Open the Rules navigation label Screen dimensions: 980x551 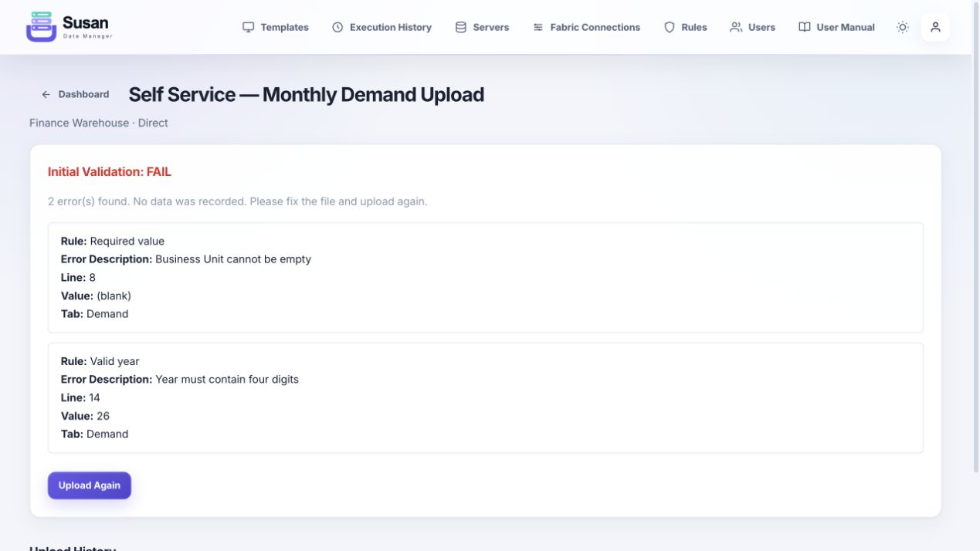click(x=694, y=27)
